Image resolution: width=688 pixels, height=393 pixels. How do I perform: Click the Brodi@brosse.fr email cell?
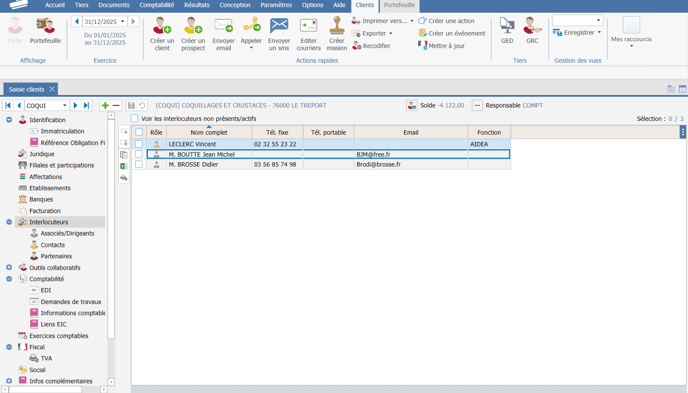[411, 164]
